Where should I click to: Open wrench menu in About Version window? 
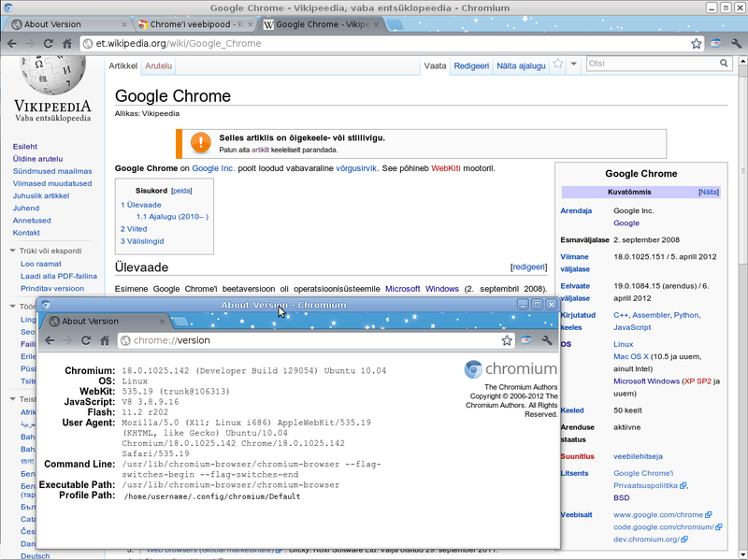(x=547, y=340)
